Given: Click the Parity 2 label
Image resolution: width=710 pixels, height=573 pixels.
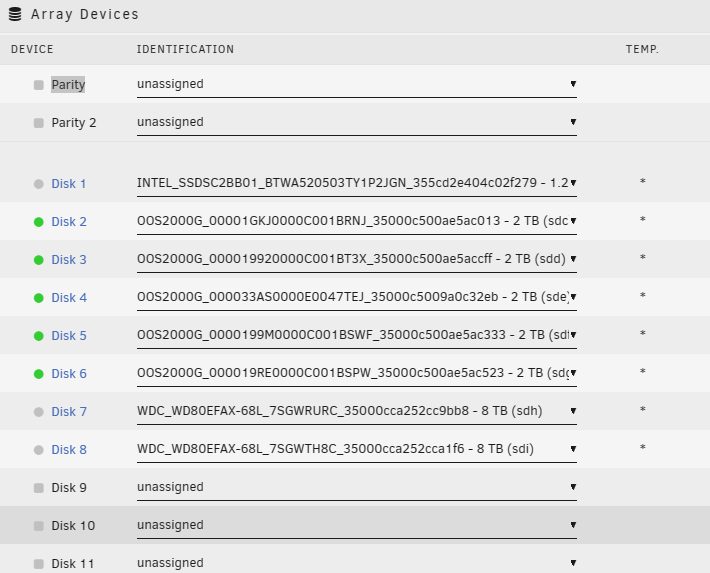Looking at the screenshot, I should coord(74,123).
